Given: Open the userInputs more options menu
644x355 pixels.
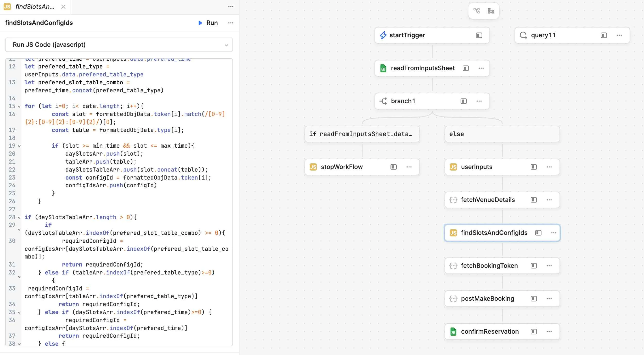Looking at the screenshot, I should 549,167.
